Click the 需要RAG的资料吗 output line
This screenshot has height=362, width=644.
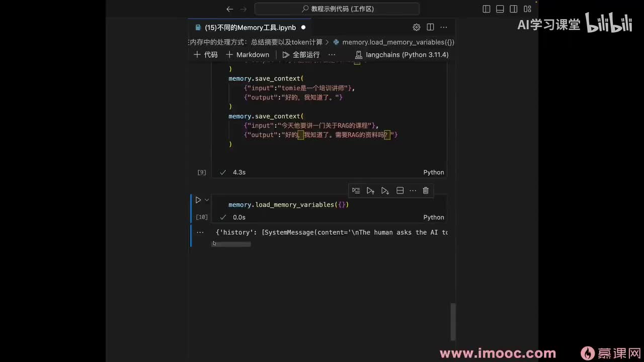pyautogui.click(x=321, y=135)
